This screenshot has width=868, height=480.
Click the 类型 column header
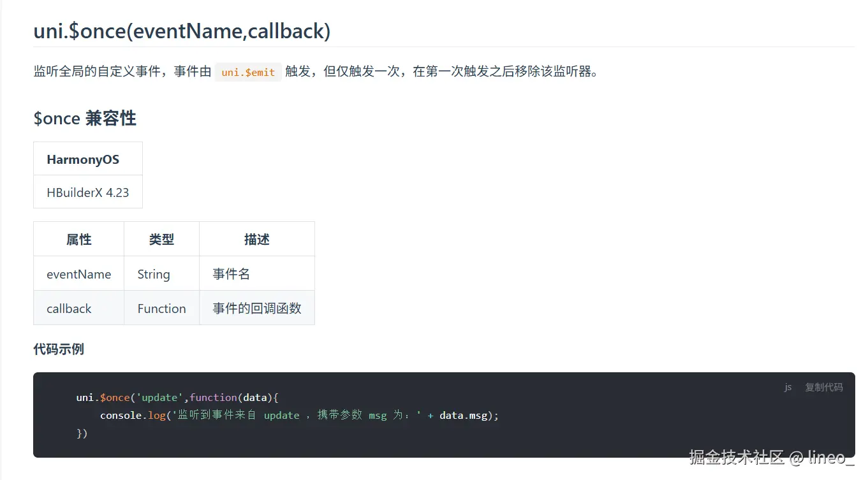pos(161,240)
